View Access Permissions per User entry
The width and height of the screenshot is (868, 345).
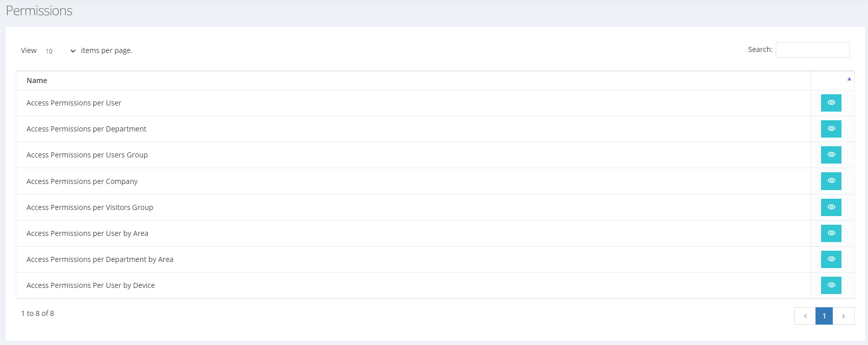pos(831,103)
